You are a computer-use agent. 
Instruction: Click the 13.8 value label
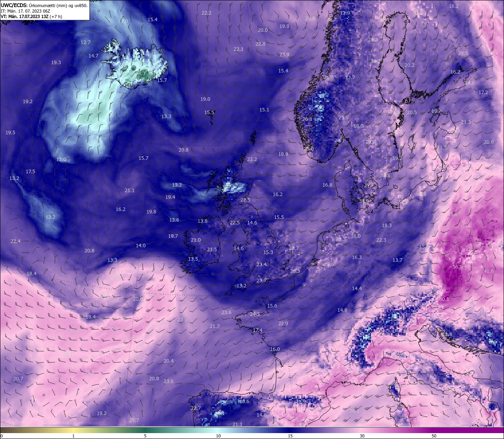click(x=202, y=221)
